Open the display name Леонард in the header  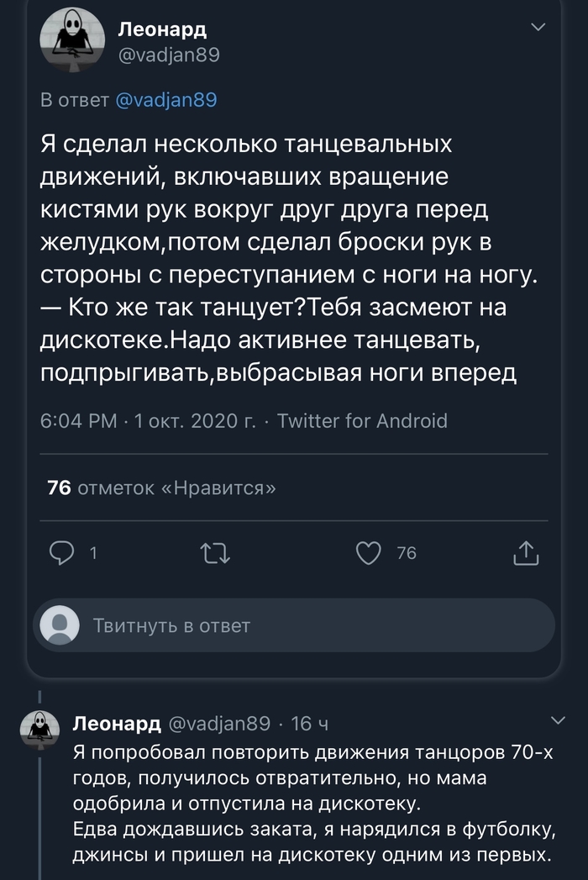pos(161,29)
